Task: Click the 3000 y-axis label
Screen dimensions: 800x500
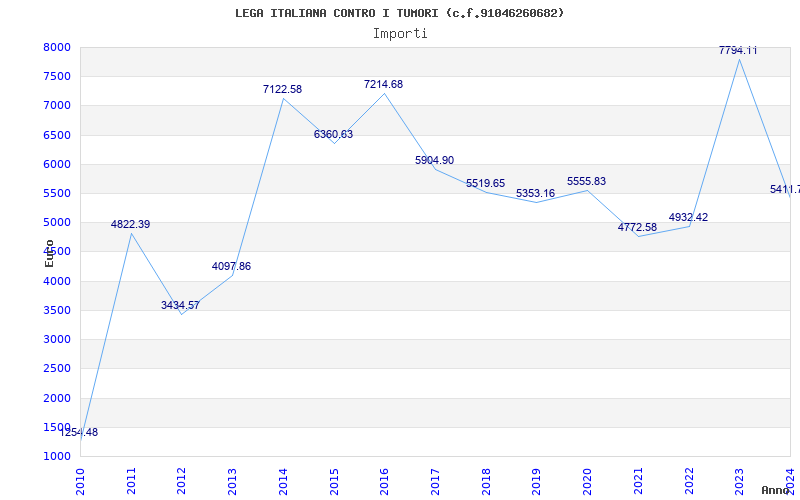Action: [57, 339]
